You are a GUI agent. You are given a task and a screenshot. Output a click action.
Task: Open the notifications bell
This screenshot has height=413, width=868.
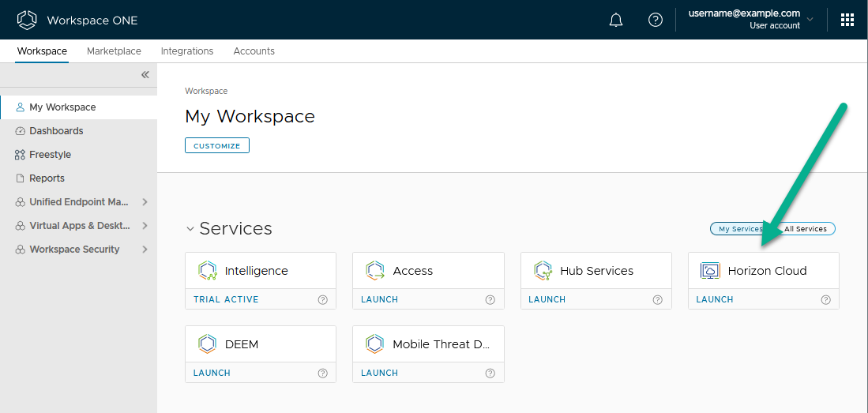[x=615, y=21]
